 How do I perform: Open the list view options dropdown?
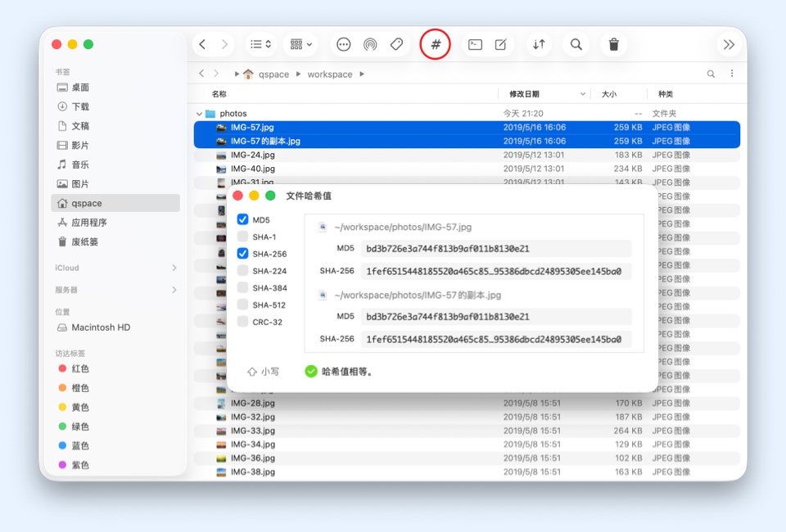tap(261, 45)
